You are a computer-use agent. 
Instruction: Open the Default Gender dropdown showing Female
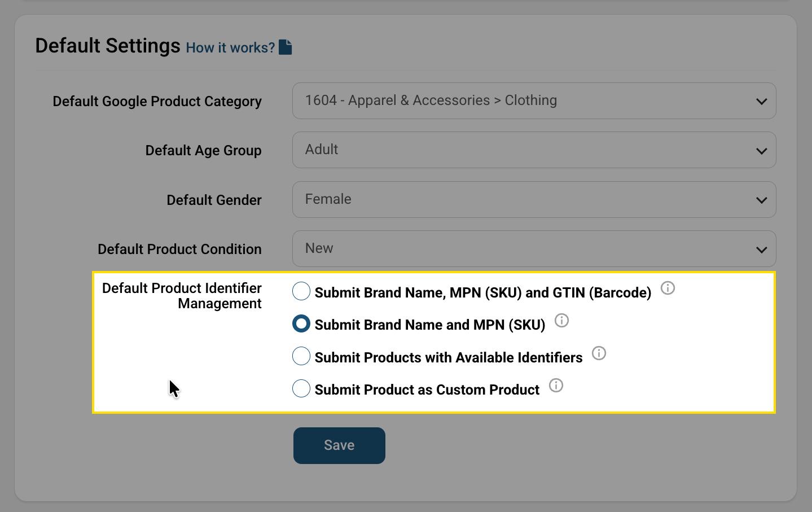tap(534, 200)
